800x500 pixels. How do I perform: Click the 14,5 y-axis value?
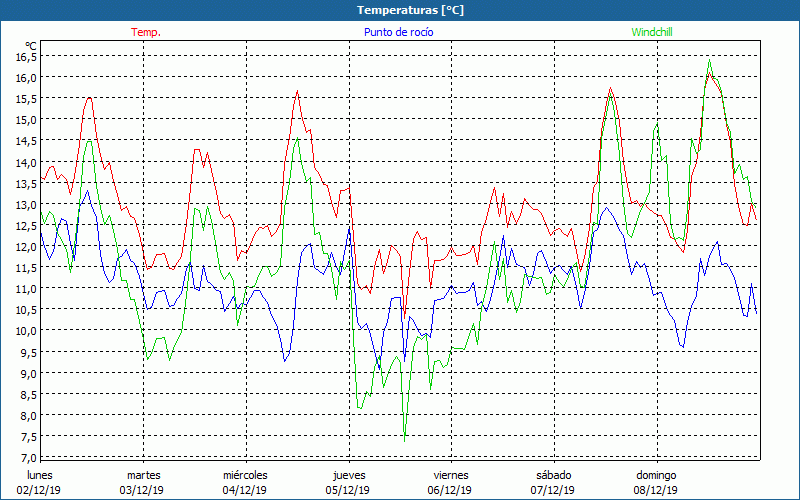click(27, 141)
